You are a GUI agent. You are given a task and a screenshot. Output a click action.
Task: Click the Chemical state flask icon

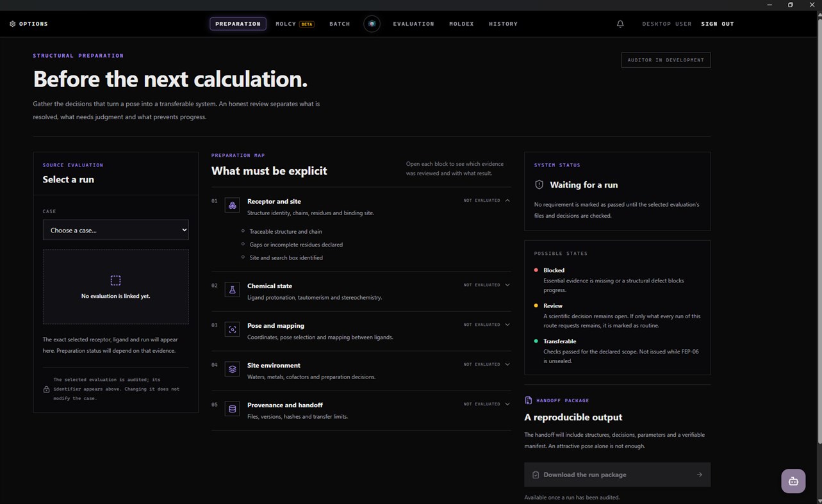232,289
